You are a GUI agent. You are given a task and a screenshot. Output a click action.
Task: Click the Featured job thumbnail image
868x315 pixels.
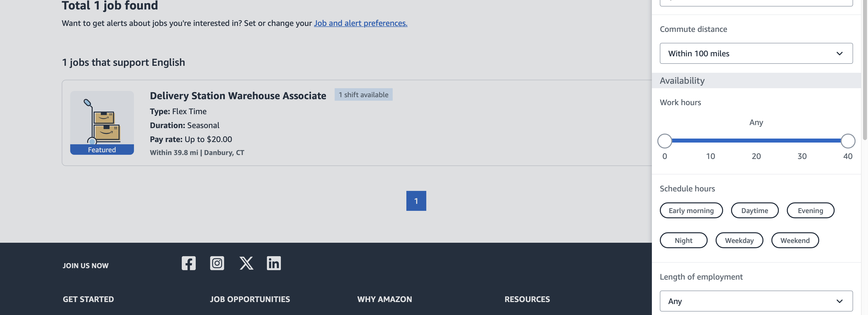click(102, 123)
